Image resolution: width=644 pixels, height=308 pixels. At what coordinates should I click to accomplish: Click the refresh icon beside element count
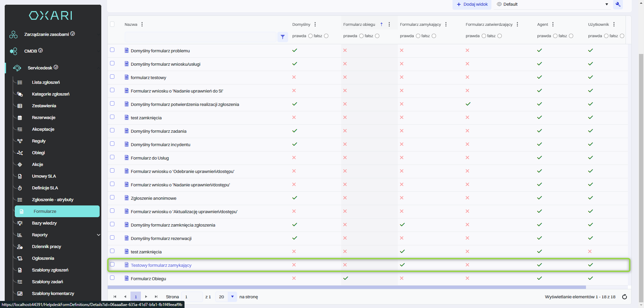pos(624,297)
